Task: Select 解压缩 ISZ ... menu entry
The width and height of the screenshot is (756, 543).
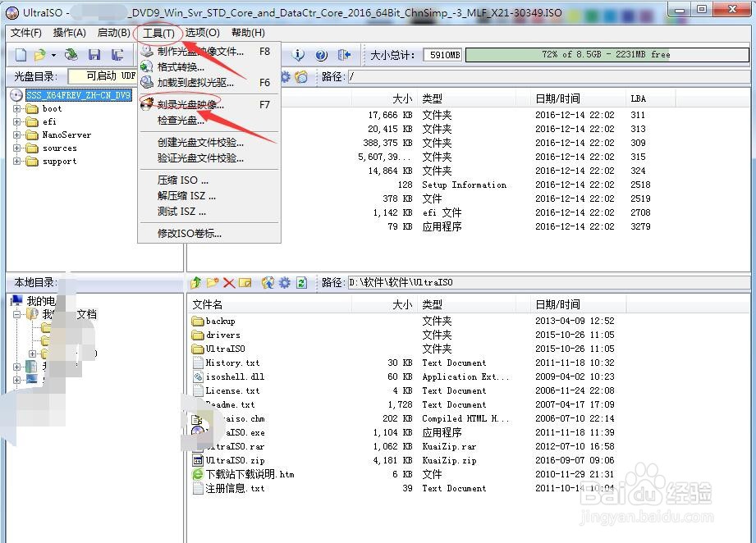Action: coord(209,195)
